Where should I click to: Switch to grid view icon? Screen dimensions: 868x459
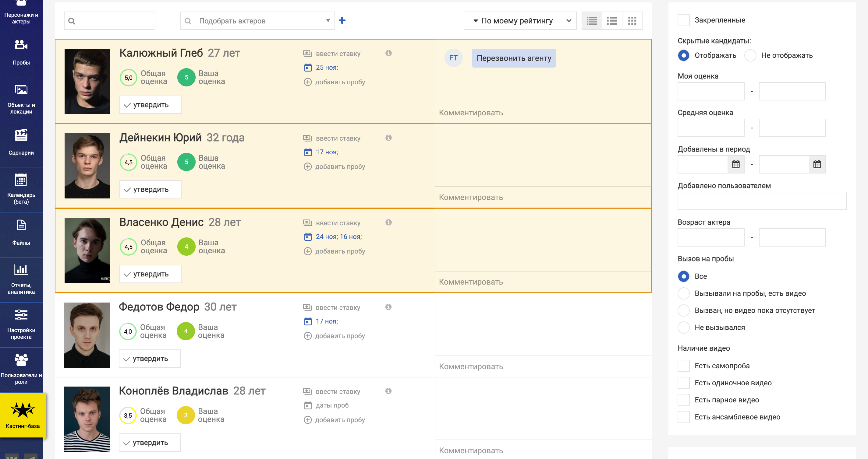(x=632, y=21)
